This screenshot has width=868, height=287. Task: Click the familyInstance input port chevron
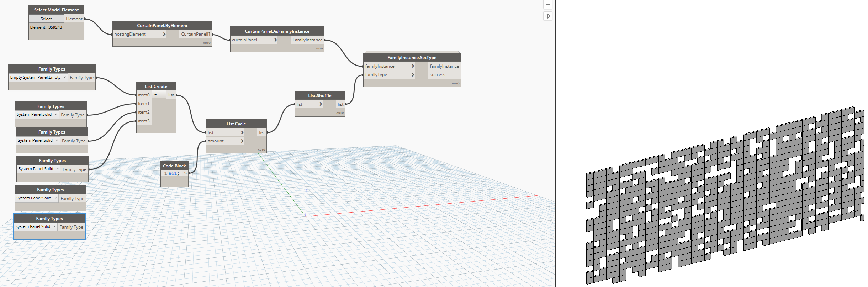coord(413,66)
